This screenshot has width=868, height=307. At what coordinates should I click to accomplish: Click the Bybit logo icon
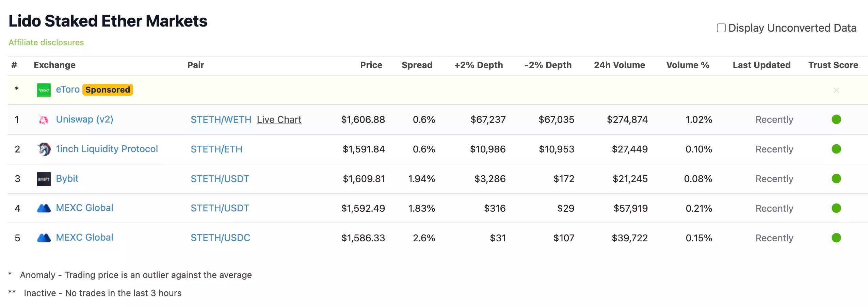[44, 179]
